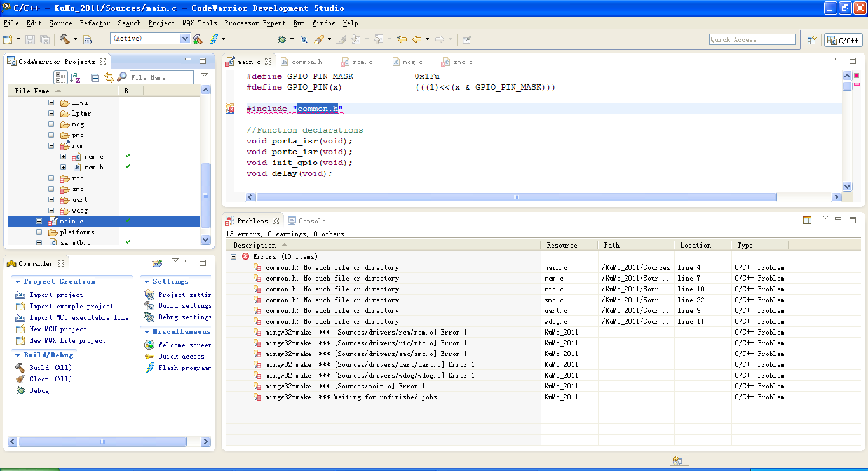Expand the llwu folder
The image size is (868, 471).
[x=51, y=103]
